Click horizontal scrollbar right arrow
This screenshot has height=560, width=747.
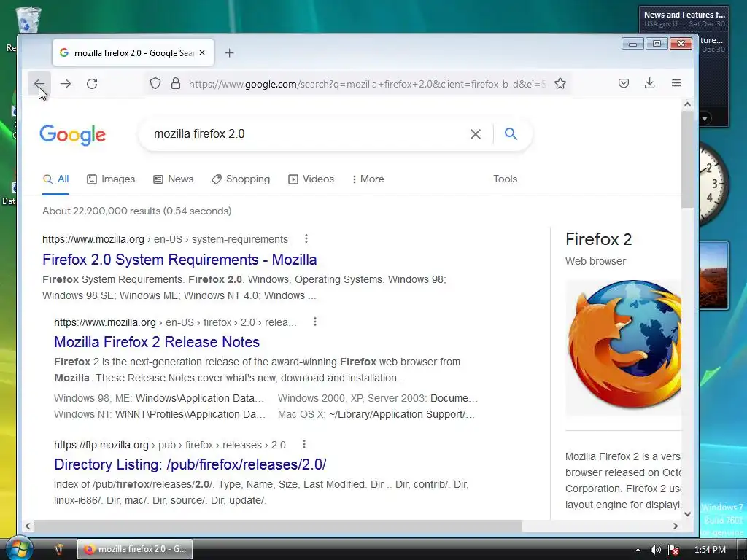pos(675,526)
